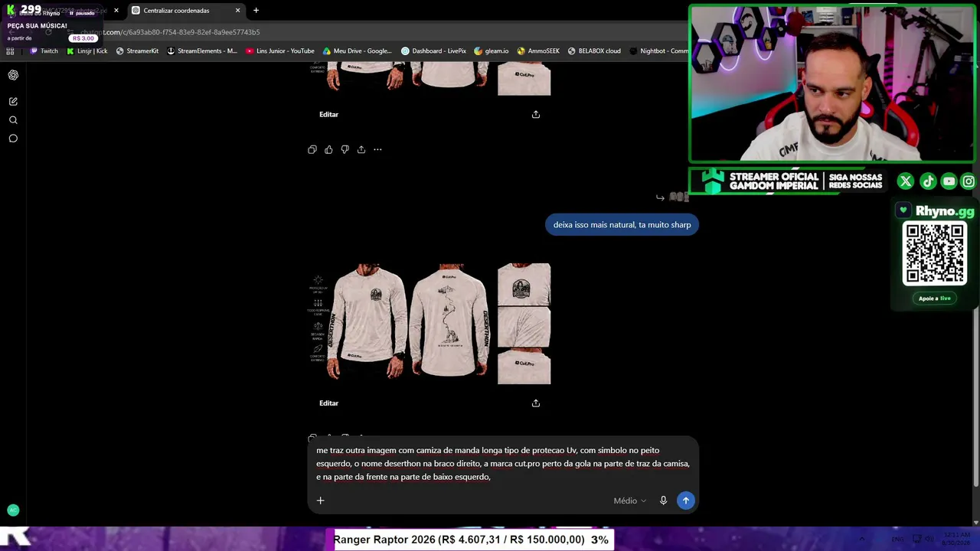980x551 pixels.
Task: Open the back-view shirt image
Action: [x=449, y=321]
